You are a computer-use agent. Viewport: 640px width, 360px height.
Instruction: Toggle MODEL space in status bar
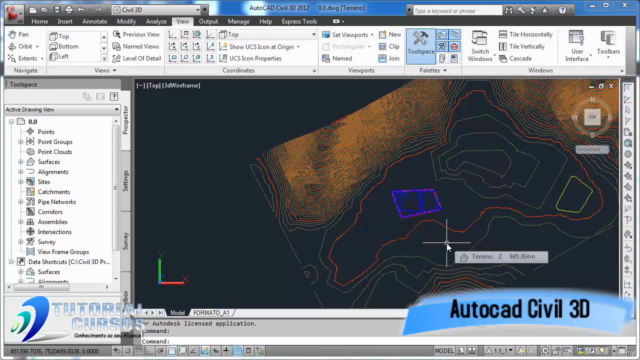(444, 351)
